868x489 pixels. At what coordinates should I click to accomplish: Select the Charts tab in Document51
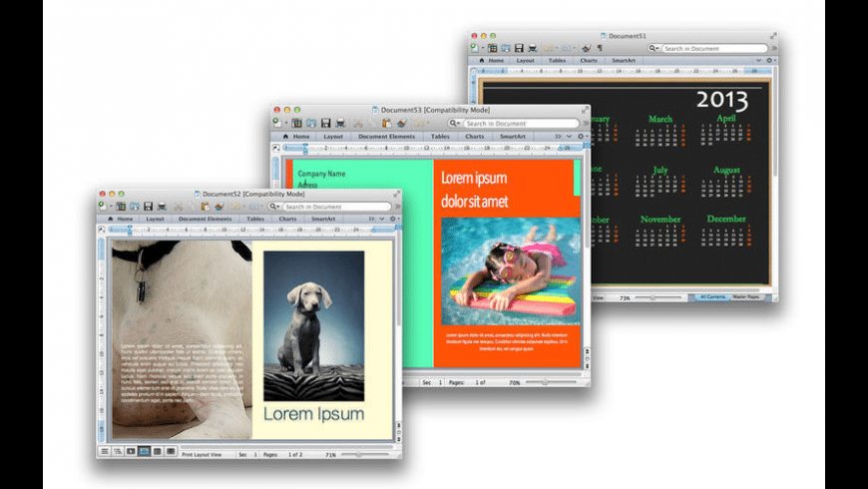point(589,60)
